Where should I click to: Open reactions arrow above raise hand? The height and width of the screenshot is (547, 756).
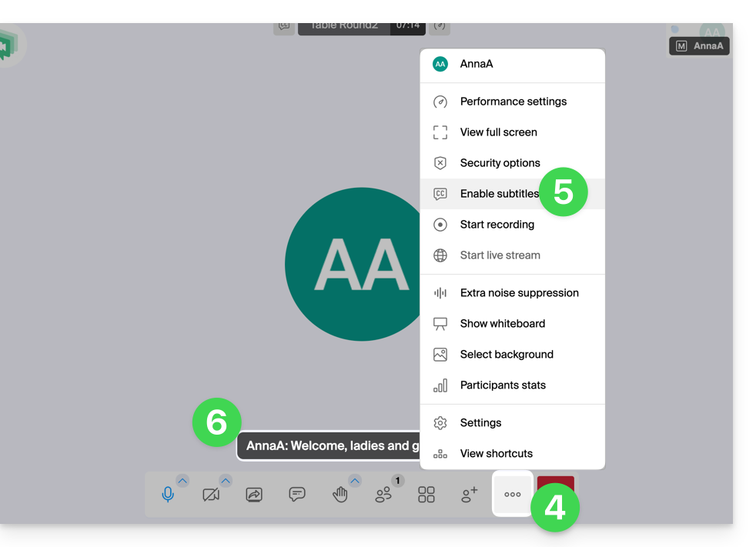pos(355,481)
